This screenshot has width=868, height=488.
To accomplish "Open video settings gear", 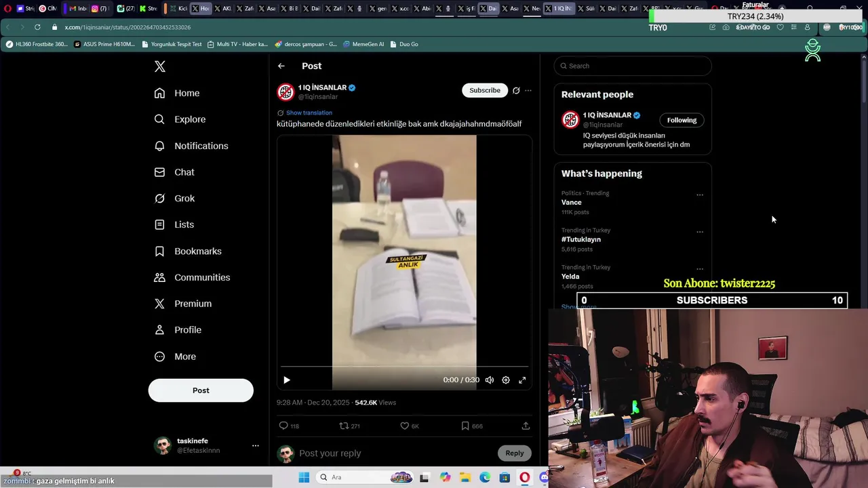I will tap(506, 380).
